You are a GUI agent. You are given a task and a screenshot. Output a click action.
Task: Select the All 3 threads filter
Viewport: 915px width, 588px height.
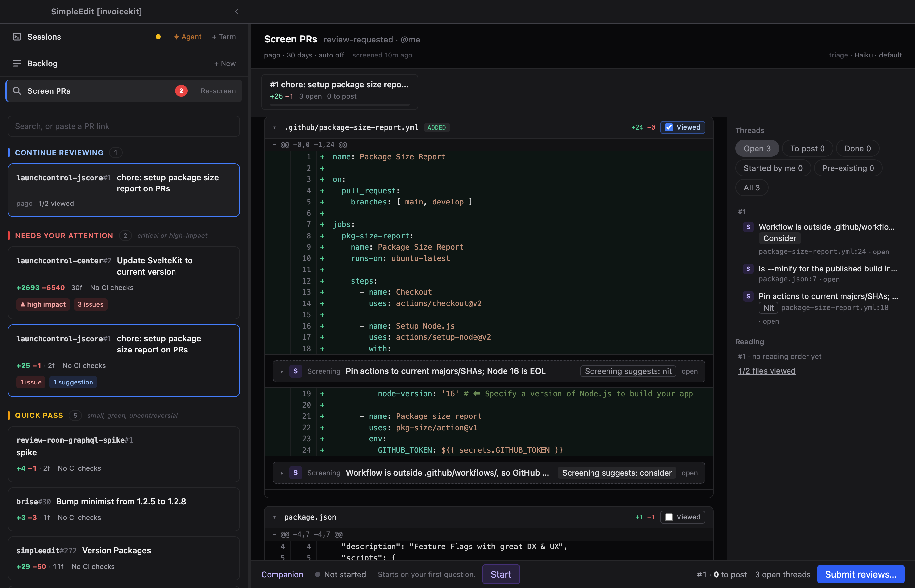point(752,188)
